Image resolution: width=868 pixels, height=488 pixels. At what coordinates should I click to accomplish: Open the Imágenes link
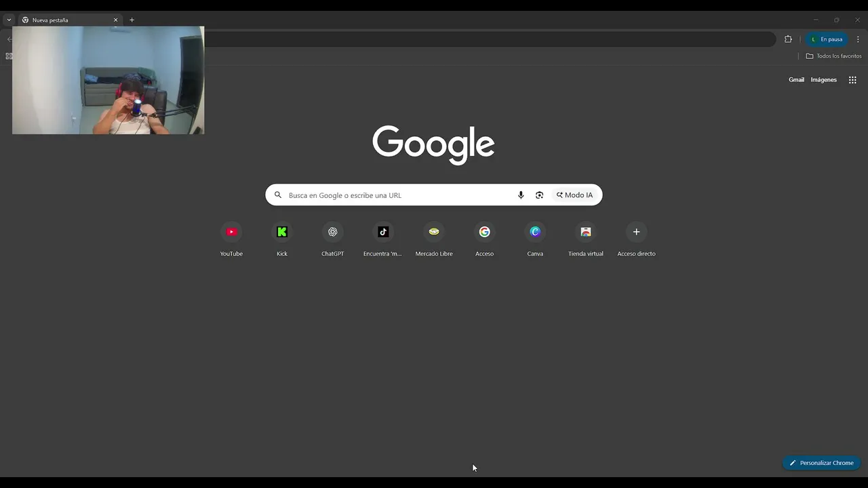(824, 80)
